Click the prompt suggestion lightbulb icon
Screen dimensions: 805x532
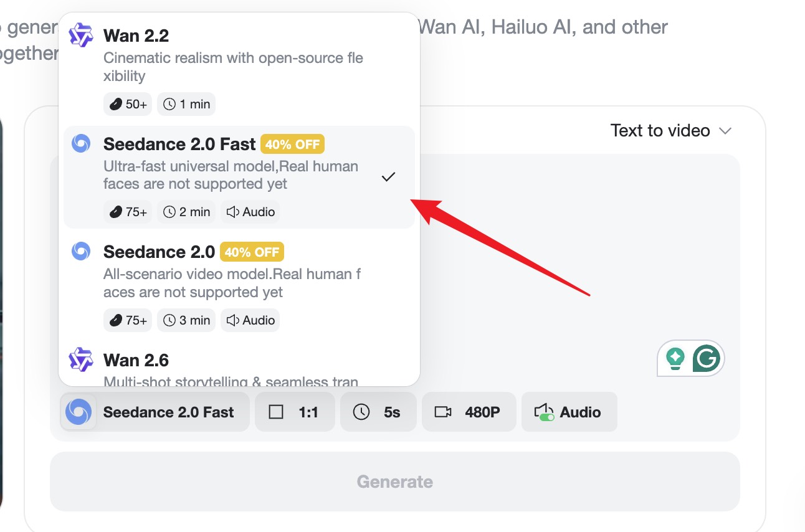(x=675, y=358)
